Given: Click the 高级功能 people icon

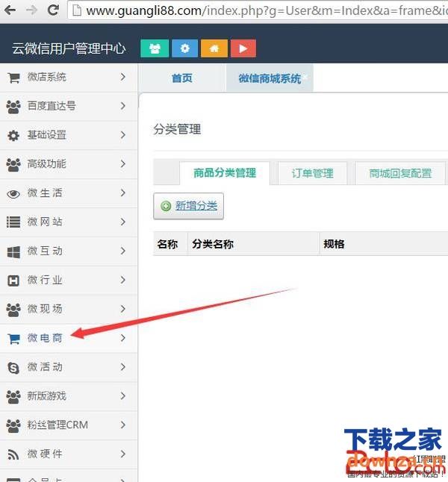Looking at the screenshot, I should tap(13, 165).
